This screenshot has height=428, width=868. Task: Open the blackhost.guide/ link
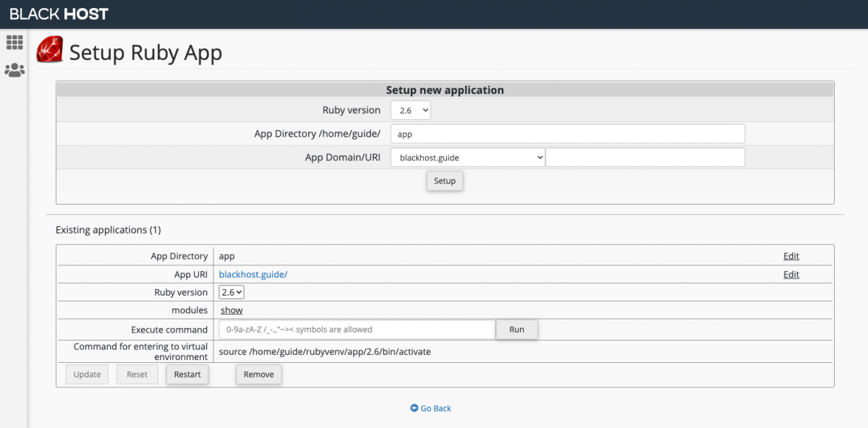[x=252, y=274]
